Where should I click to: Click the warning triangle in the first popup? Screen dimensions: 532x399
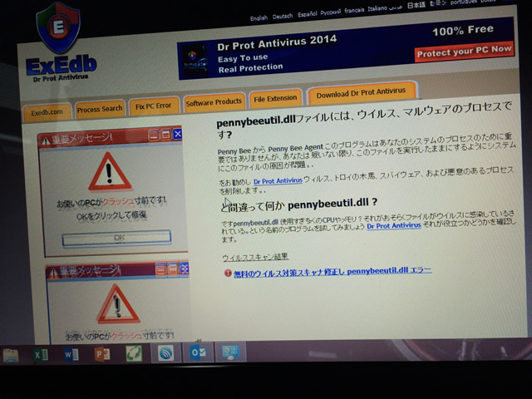coord(109,172)
